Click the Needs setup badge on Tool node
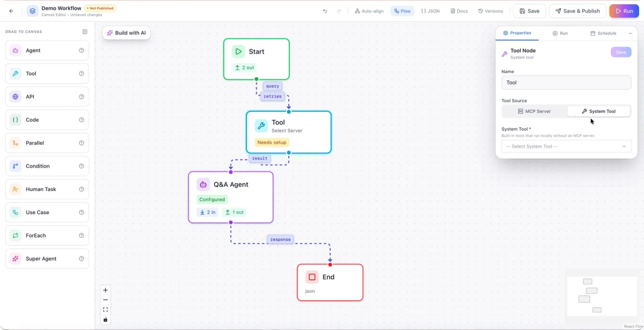The height and width of the screenshot is (330, 644). coord(272,142)
